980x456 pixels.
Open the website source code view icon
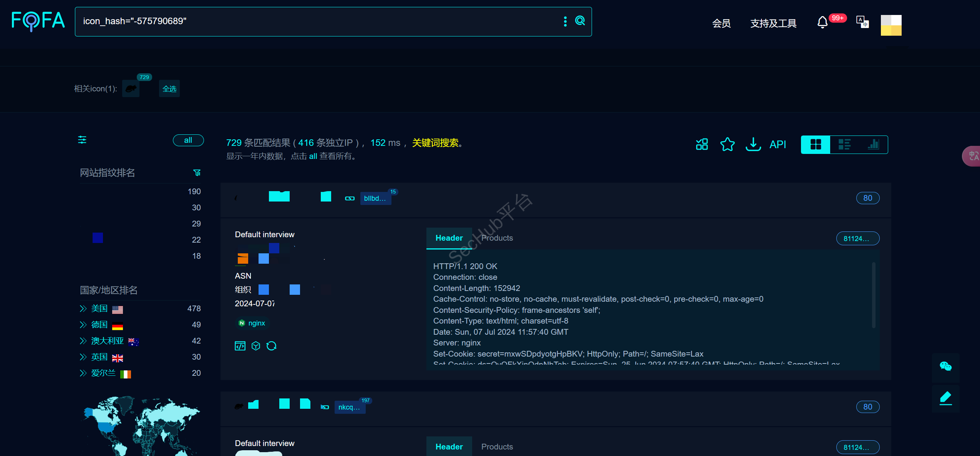point(240,346)
